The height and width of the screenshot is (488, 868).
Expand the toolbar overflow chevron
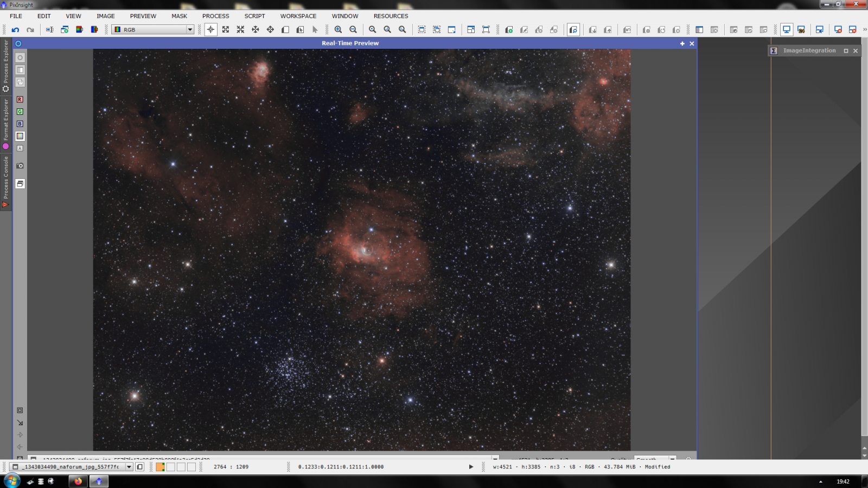click(x=865, y=30)
